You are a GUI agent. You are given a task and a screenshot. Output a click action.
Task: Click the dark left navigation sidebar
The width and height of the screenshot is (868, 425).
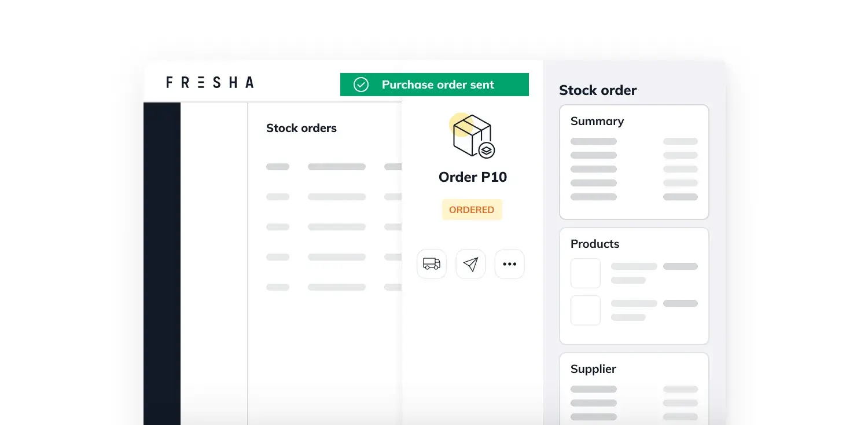162,263
